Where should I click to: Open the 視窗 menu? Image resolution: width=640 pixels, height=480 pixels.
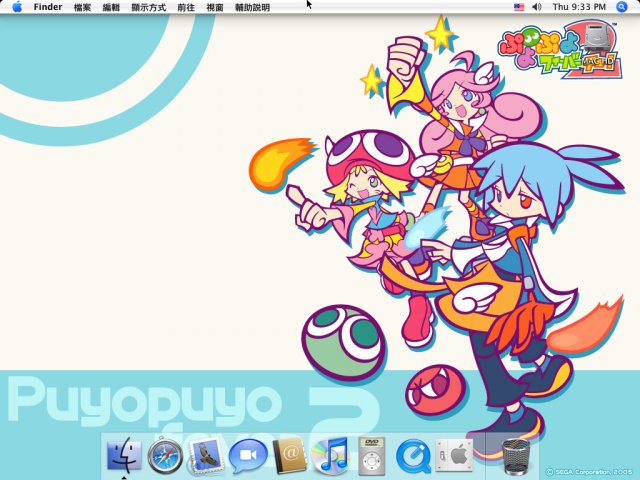click(x=215, y=7)
